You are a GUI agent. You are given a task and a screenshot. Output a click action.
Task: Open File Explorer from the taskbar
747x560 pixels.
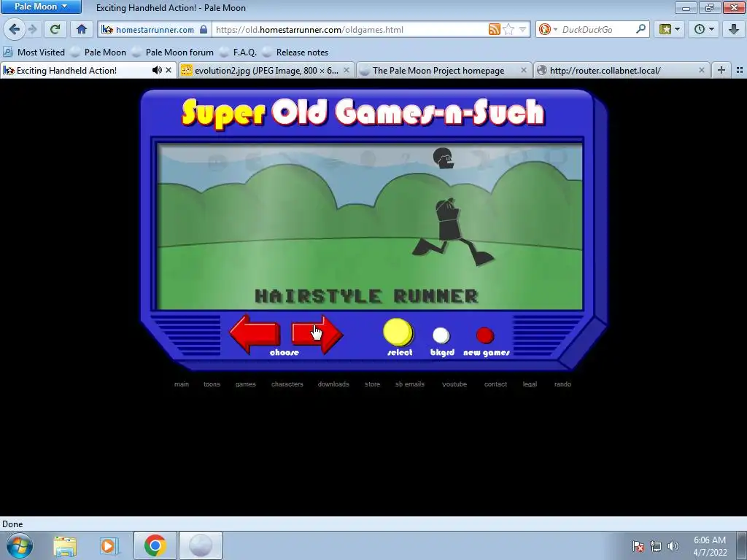click(x=65, y=545)
